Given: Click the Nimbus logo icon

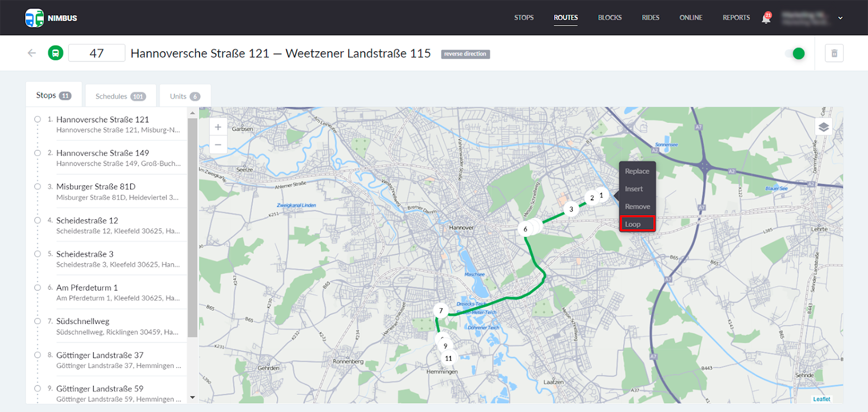Looking at the screenshot, I should point(35,18).
